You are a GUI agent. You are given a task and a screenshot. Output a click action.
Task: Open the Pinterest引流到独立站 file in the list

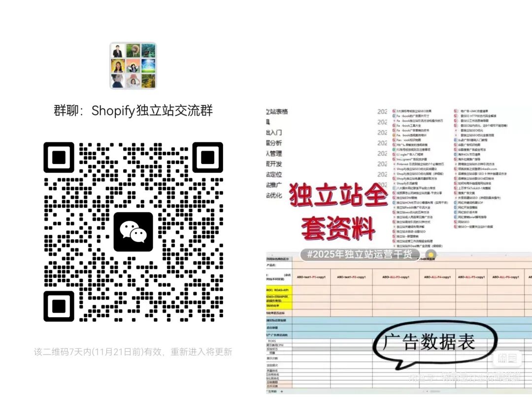[x=420, y=164]
